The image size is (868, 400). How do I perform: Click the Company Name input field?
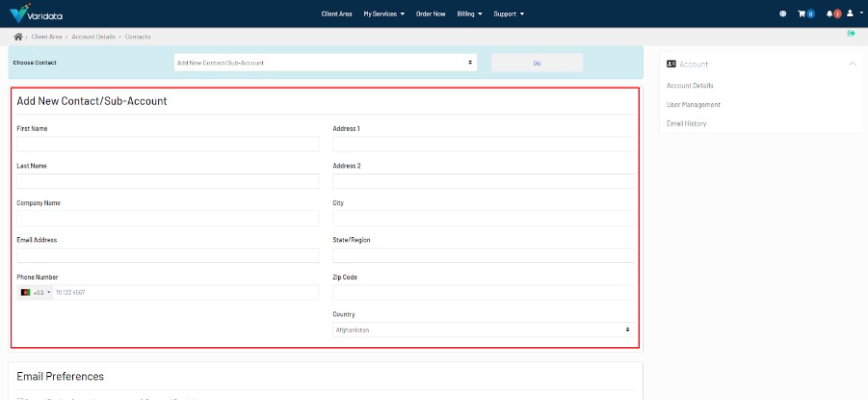[169, 218]
